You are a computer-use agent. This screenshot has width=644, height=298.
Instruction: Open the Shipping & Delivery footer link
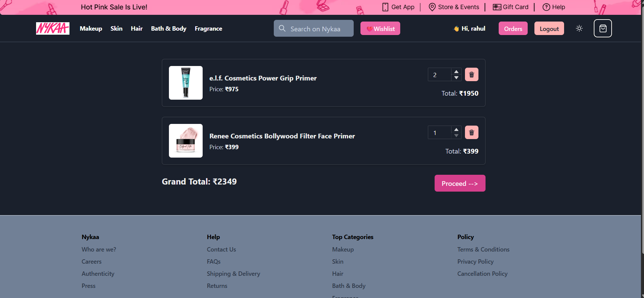click(234, 274)
